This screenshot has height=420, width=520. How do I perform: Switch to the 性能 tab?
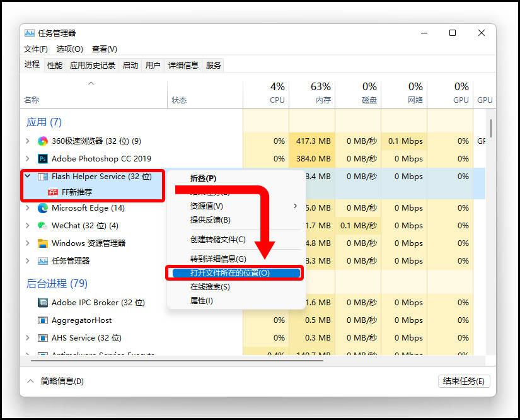(x=55, y=66)
